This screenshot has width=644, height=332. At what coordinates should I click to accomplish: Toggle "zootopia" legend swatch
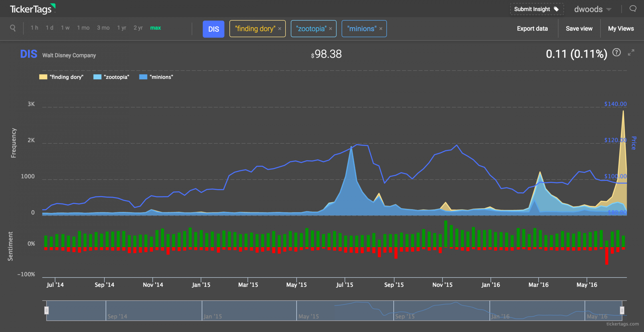point(97,77)
